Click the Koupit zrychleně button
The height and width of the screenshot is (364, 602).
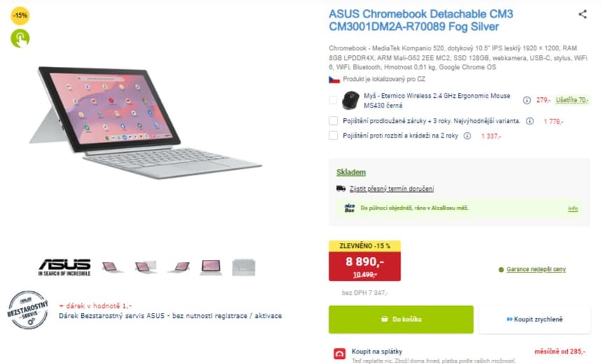533,319
